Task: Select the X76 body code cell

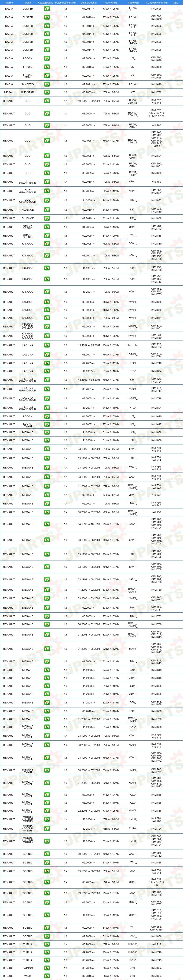Action: tap(133, 92)
